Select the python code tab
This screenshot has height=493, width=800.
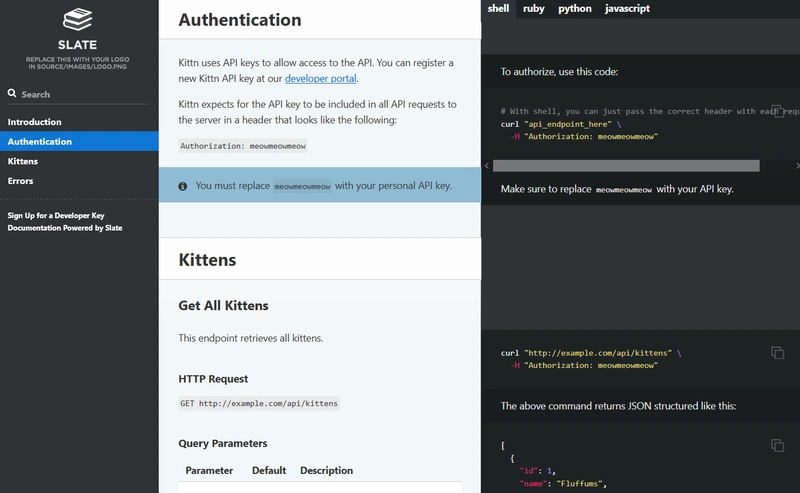point(574,8)
